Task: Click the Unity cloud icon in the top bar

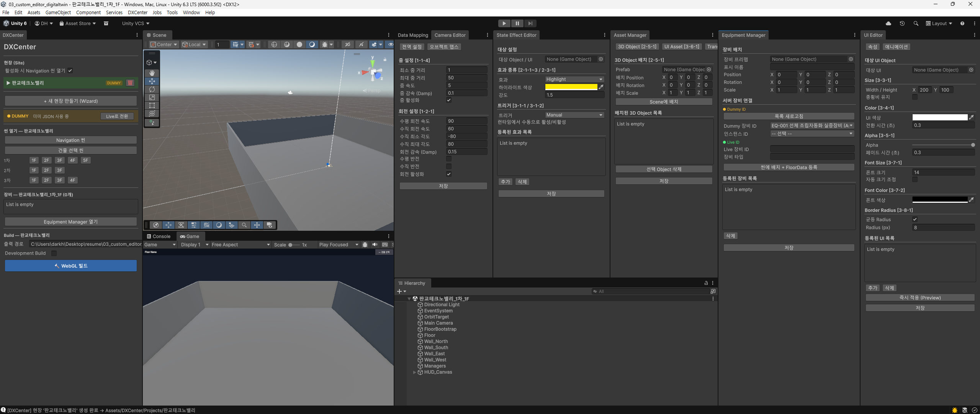Action: tap(888, 23)
